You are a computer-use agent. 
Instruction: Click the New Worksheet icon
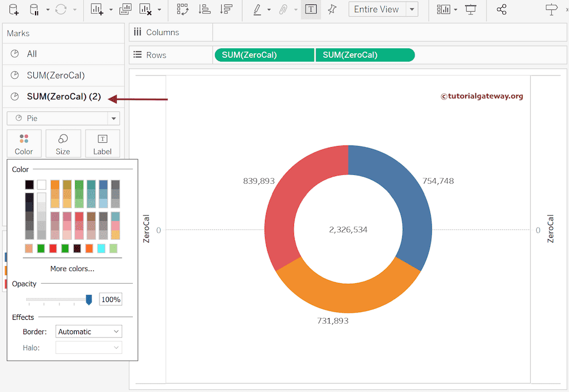click(97, 9)
